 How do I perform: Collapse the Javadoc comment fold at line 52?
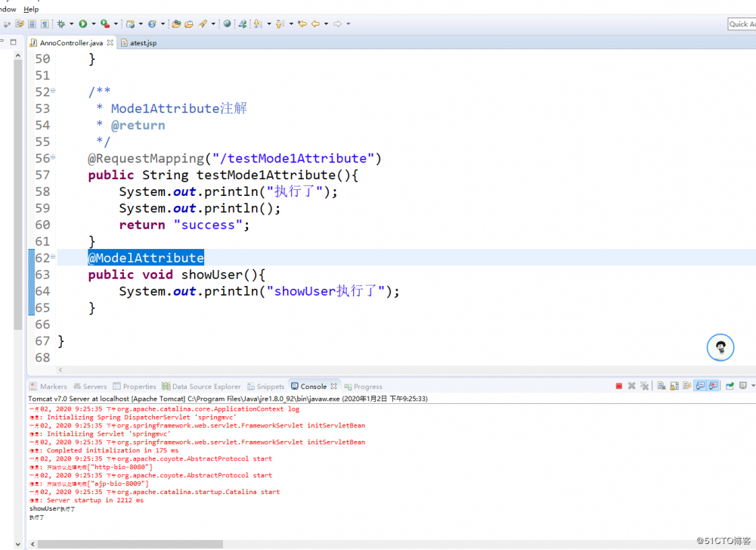point(53,92)
